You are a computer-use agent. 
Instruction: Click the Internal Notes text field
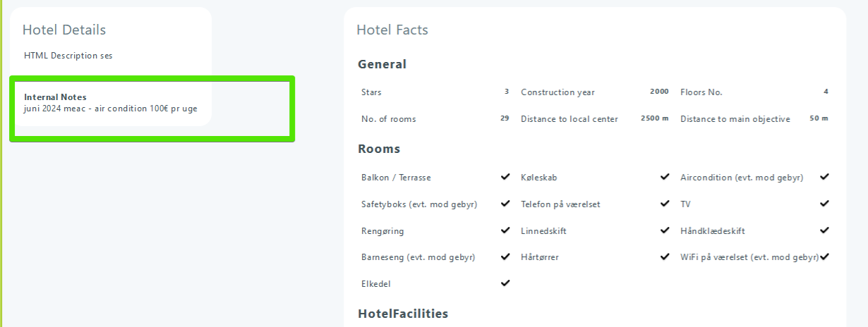coord(111,109)
